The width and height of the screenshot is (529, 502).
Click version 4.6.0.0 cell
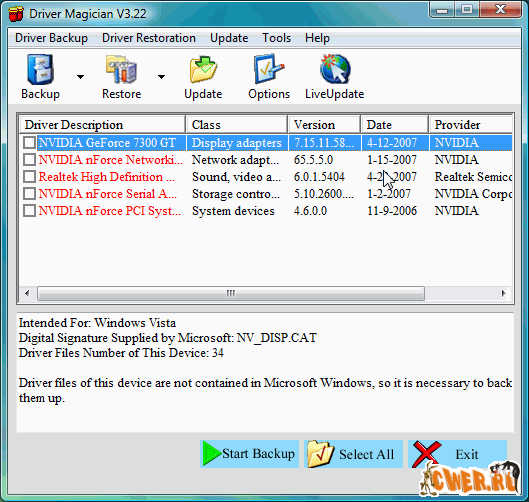310,211
